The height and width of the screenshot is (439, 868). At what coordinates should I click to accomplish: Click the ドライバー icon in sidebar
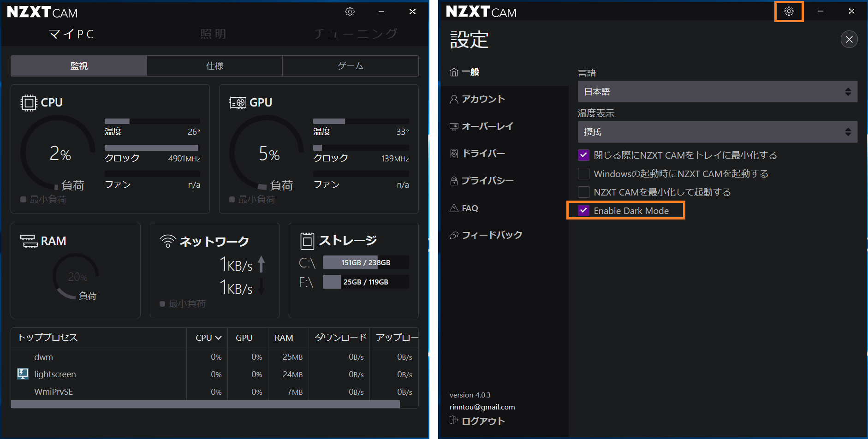coord(454,154)
